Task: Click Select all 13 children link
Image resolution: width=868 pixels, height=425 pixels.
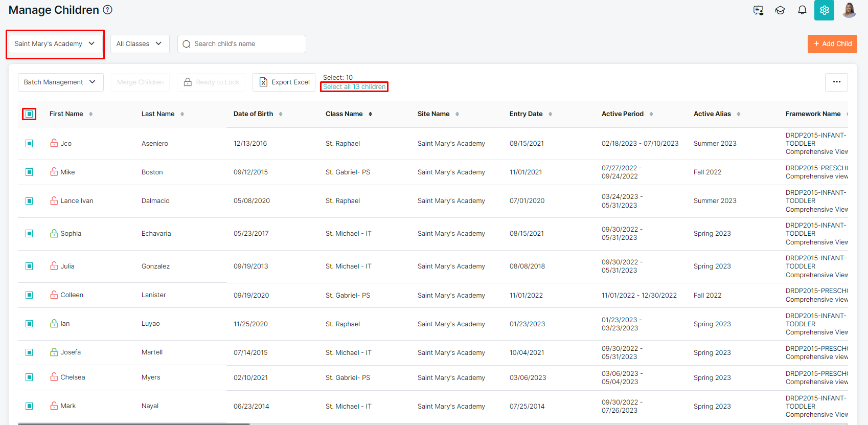Action: (354, 87)
